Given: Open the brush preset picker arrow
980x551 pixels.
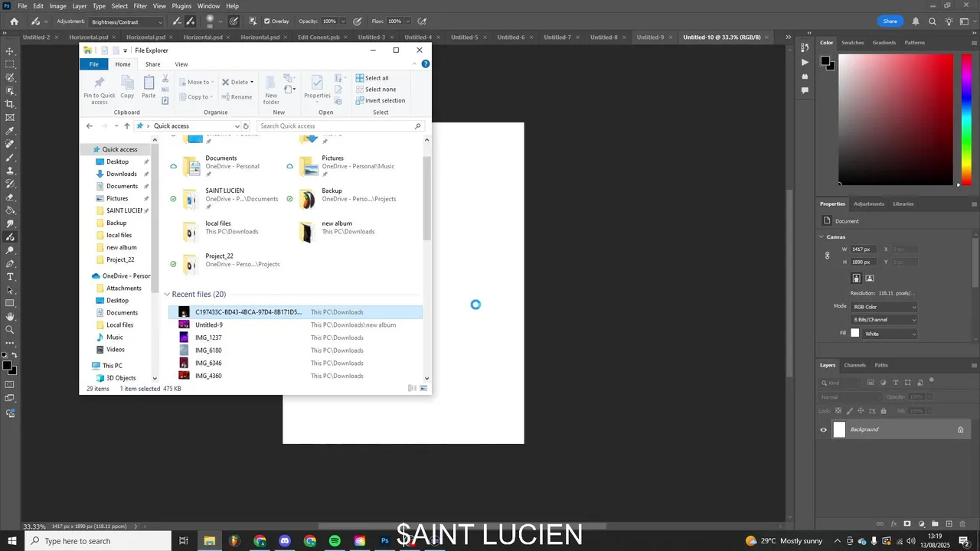Looking at the screenshot, I should coord(220,21).
